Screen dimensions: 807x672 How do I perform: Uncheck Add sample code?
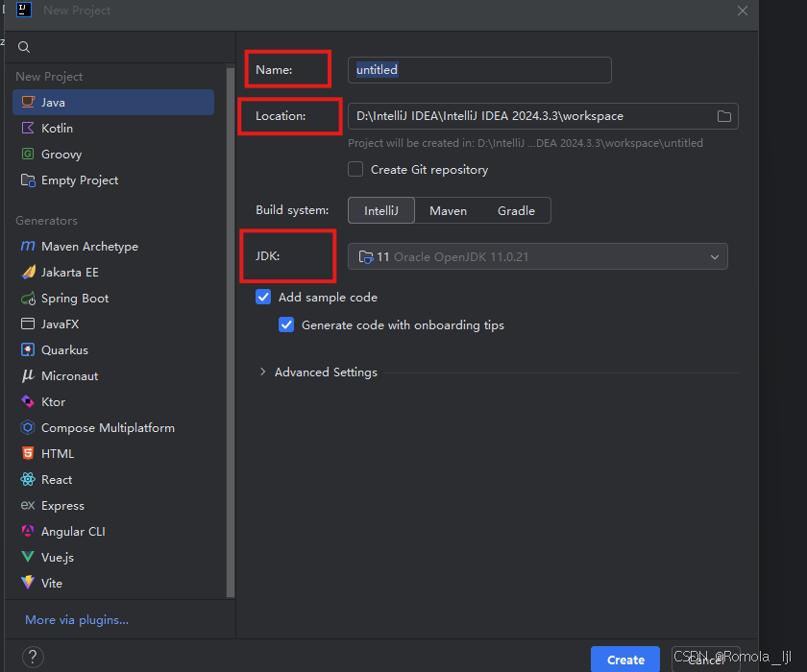(263, 297)
